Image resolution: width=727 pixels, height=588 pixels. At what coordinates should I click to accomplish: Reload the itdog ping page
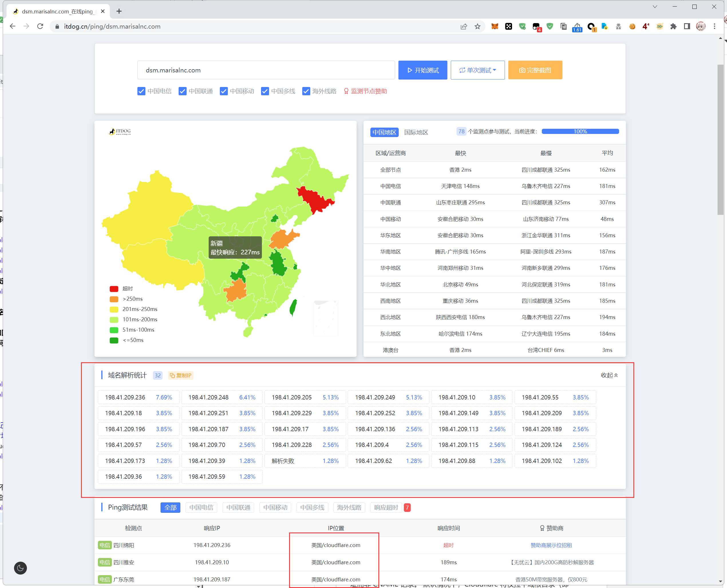click(x=40, y=26)
